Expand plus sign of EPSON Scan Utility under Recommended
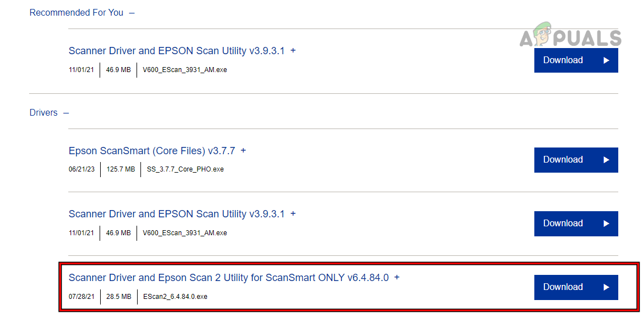 (x=293, y=50)
